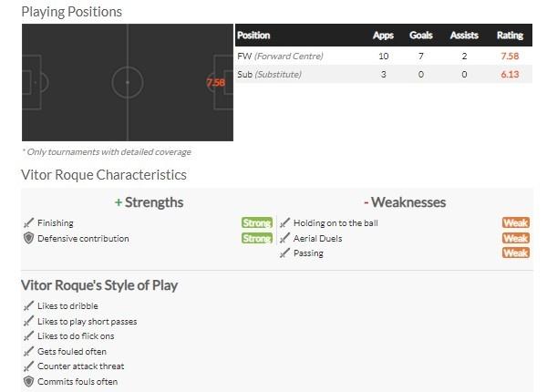The height and width of the screenshot is (392, 547).
Task: Click the sword icon beside Counter attack threat
Action: (28, 366)
